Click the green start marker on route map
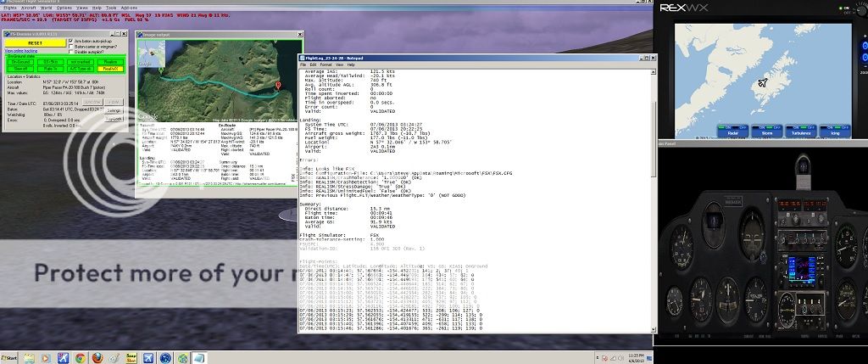 [160, 70]
